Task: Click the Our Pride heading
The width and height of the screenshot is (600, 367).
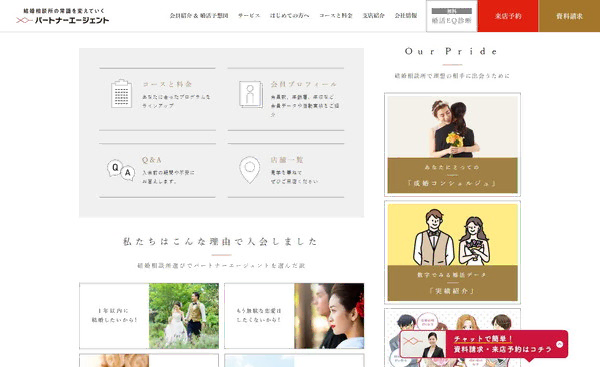Action: tap(452, 51)
